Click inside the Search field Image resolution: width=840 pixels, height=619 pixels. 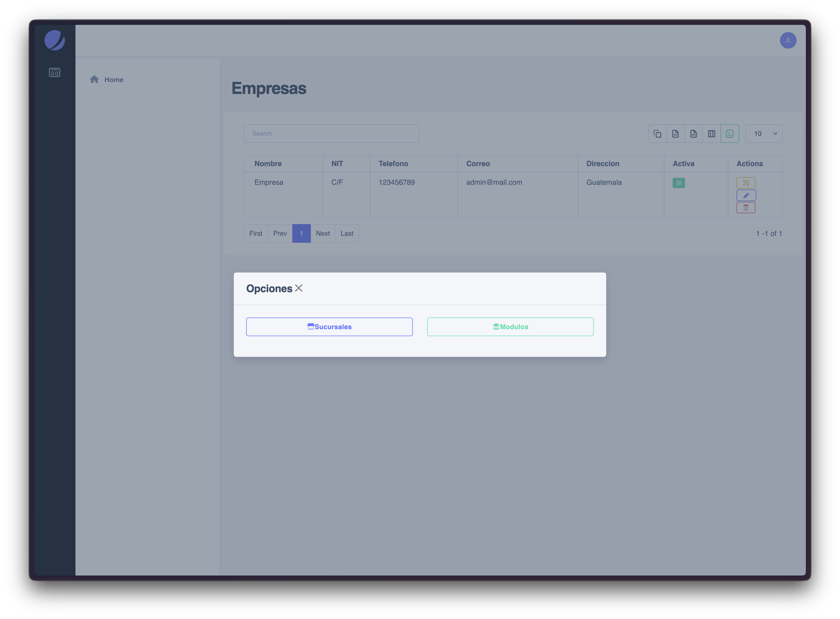[331, 133]
